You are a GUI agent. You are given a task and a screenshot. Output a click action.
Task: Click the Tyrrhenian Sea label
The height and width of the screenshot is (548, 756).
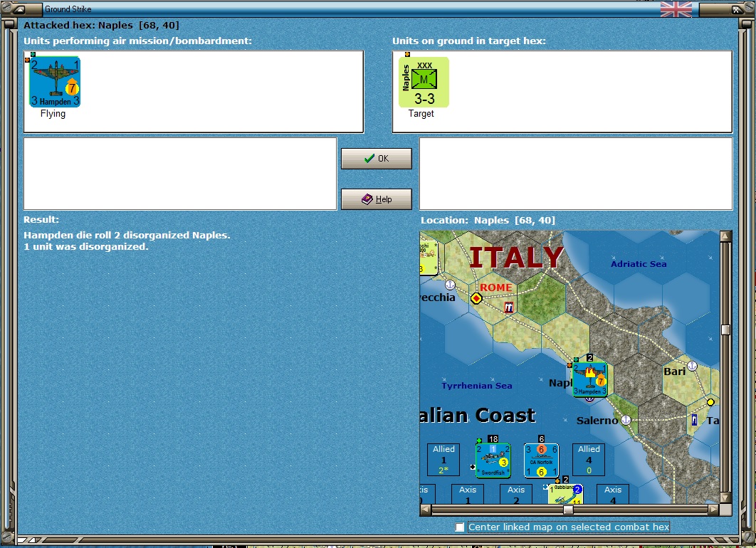point(477,386)
